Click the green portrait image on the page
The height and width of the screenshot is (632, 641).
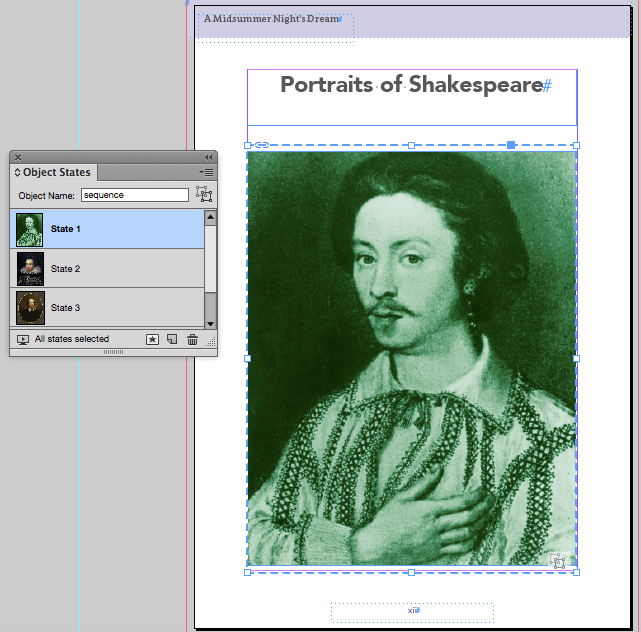pos(412,359)
